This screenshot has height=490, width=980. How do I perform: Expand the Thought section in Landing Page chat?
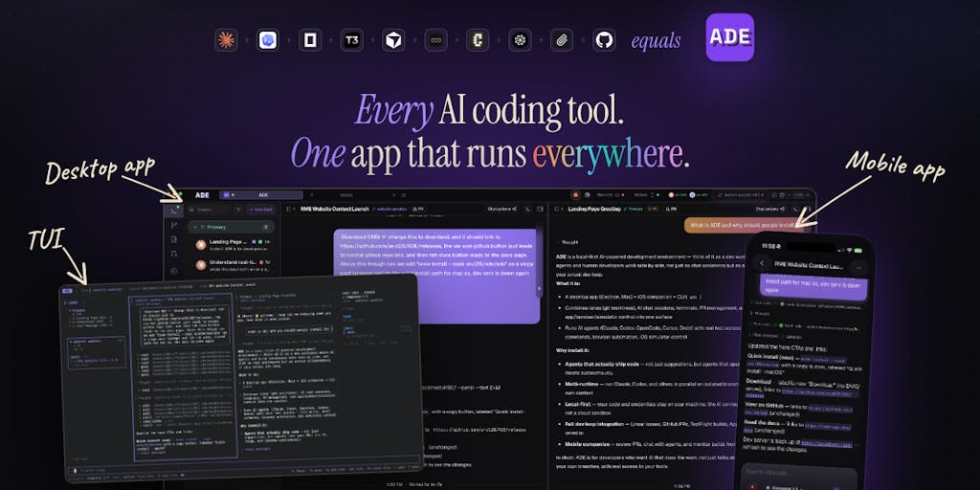tap(568, 242)
